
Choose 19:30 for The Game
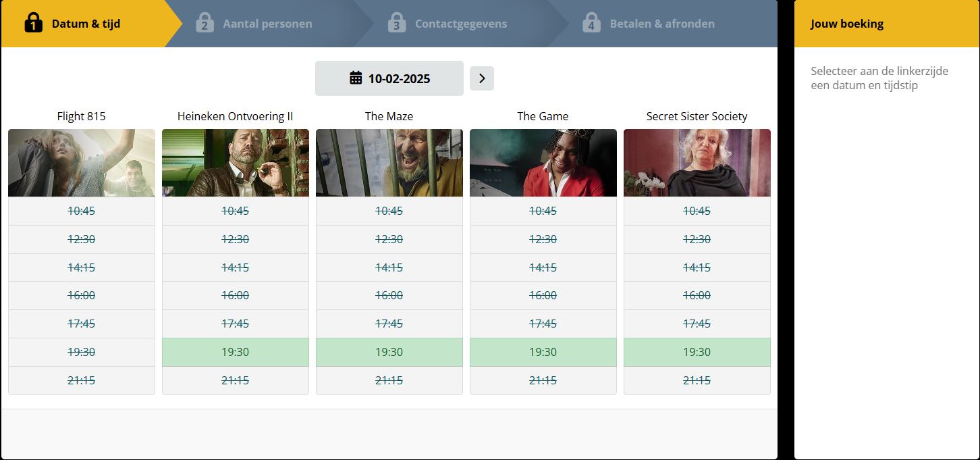[543, 352]
